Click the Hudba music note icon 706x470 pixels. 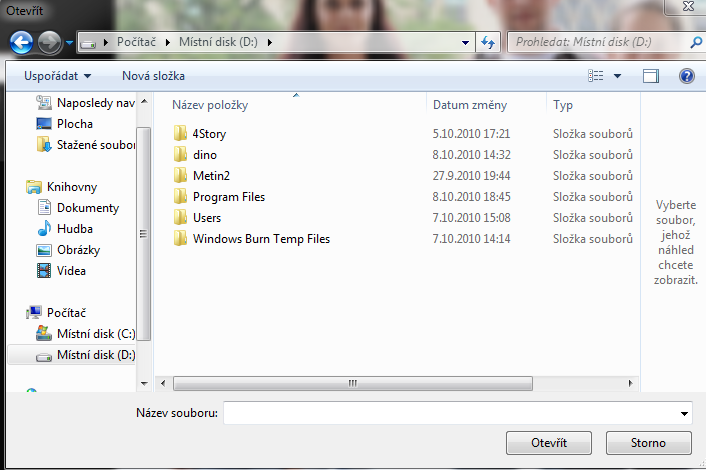(44, 229)
